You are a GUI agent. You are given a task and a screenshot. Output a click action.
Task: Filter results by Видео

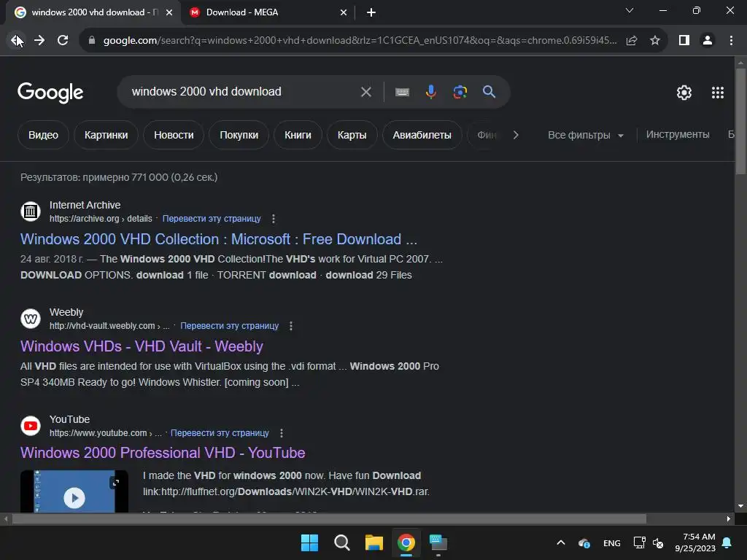tap(43, 135)
